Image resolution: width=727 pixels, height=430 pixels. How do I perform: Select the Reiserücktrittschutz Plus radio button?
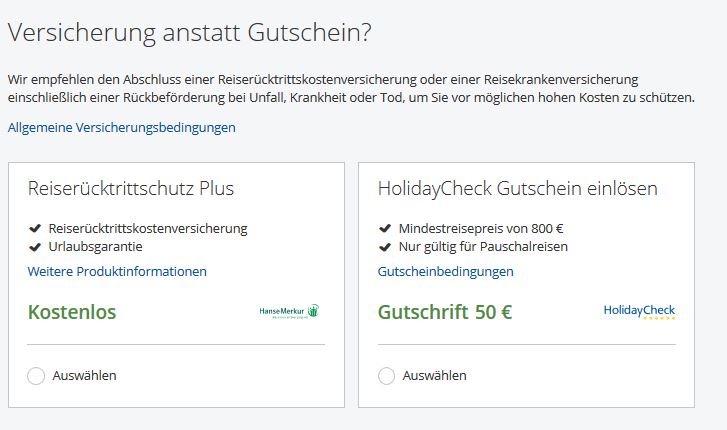pos(36,376)
